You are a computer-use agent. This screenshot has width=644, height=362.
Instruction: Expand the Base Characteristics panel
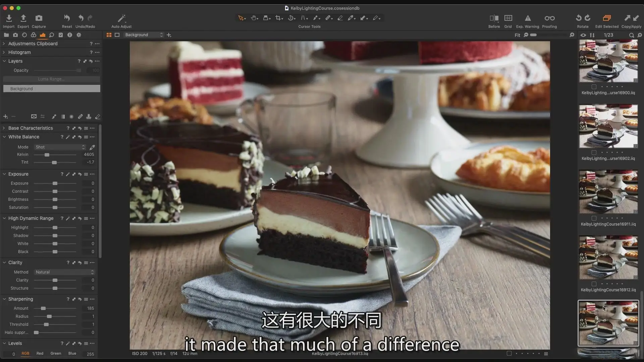(4, 128)
